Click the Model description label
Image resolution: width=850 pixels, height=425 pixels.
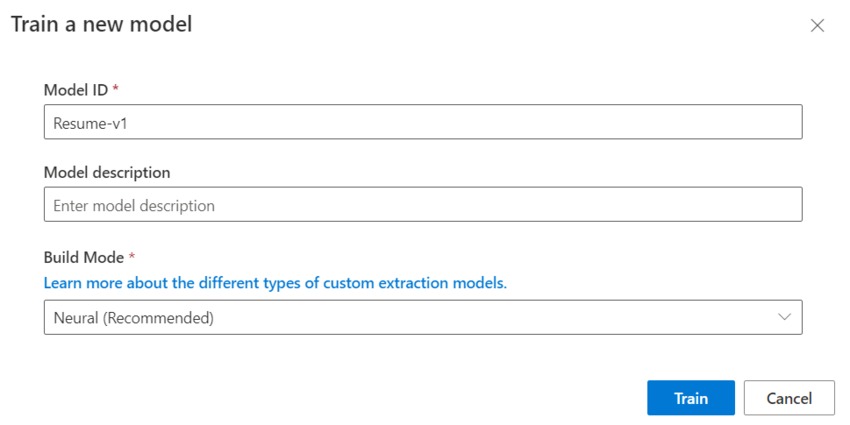(107, 172)
